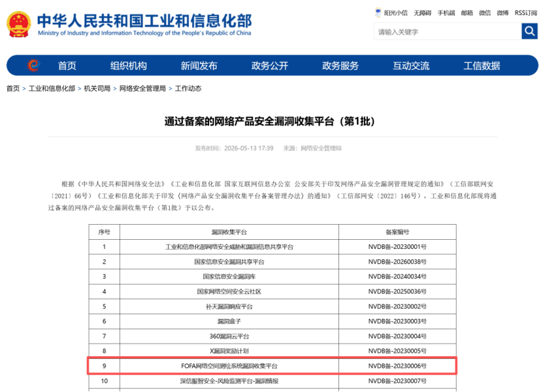Open the 政务服务 navigation menu
Viewport: 543px width, 392px height.
click(340, 65)
